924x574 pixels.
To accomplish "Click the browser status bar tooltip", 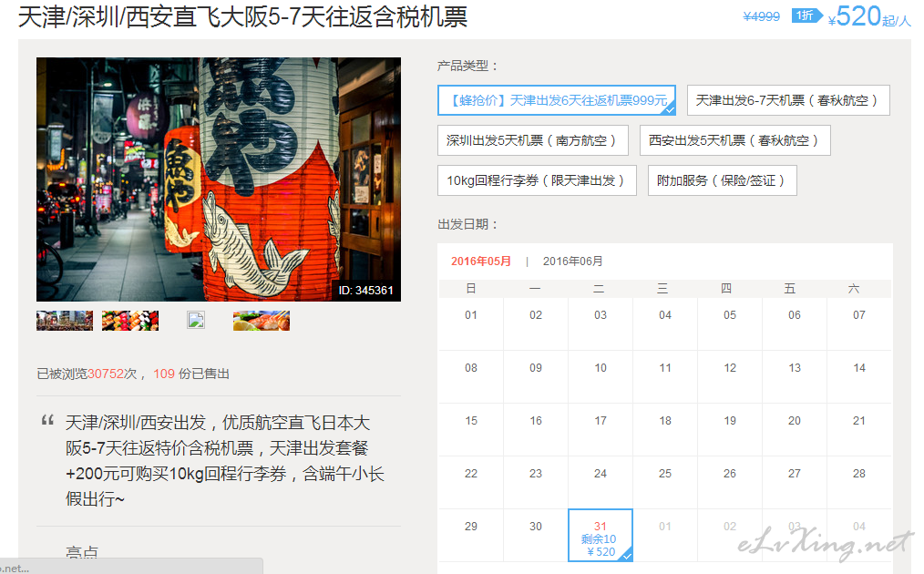I will (x=131, y=567).
